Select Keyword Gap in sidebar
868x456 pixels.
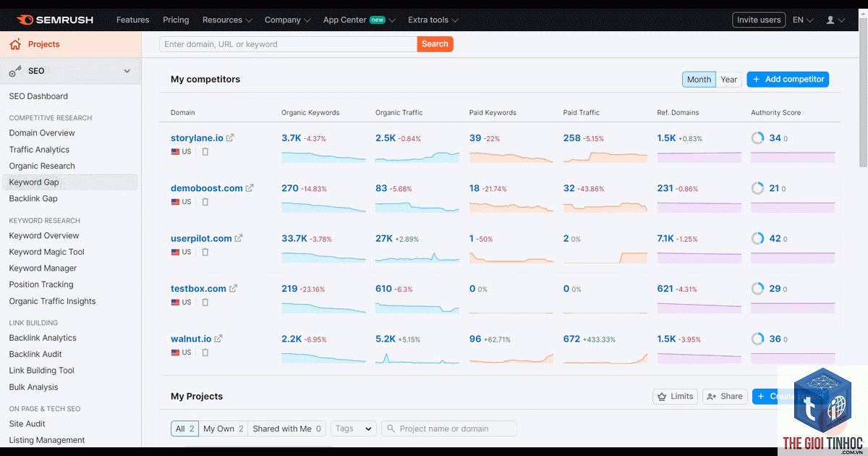click(70, 182)
